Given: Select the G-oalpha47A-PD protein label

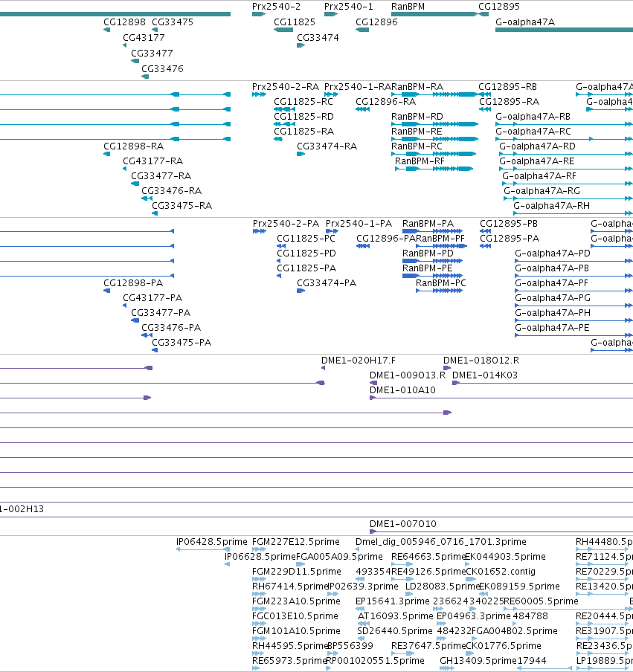Looking at the screenshot, I should (x=553, y=253).
